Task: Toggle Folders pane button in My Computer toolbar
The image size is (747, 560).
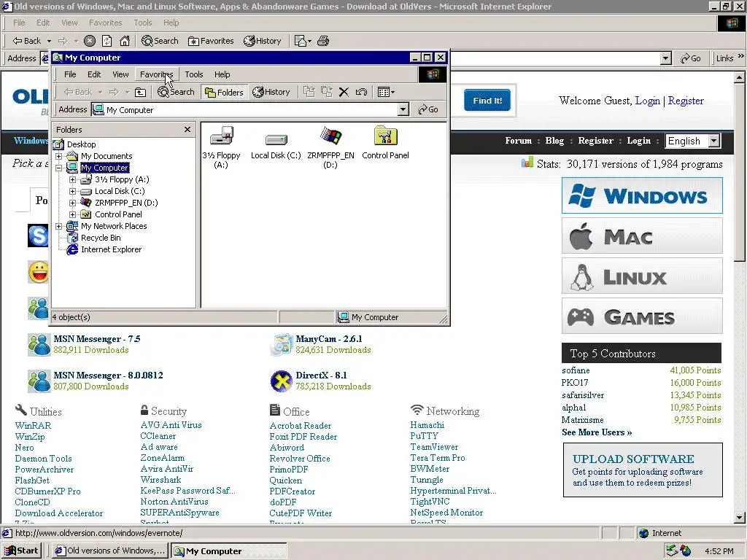Action: [224, 92]
